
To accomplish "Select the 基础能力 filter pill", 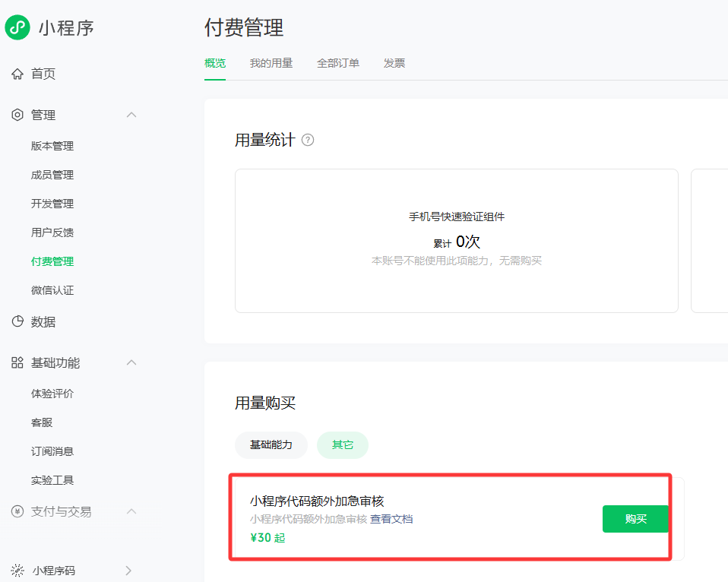I will pyautogui.click(x=271, y=444).
